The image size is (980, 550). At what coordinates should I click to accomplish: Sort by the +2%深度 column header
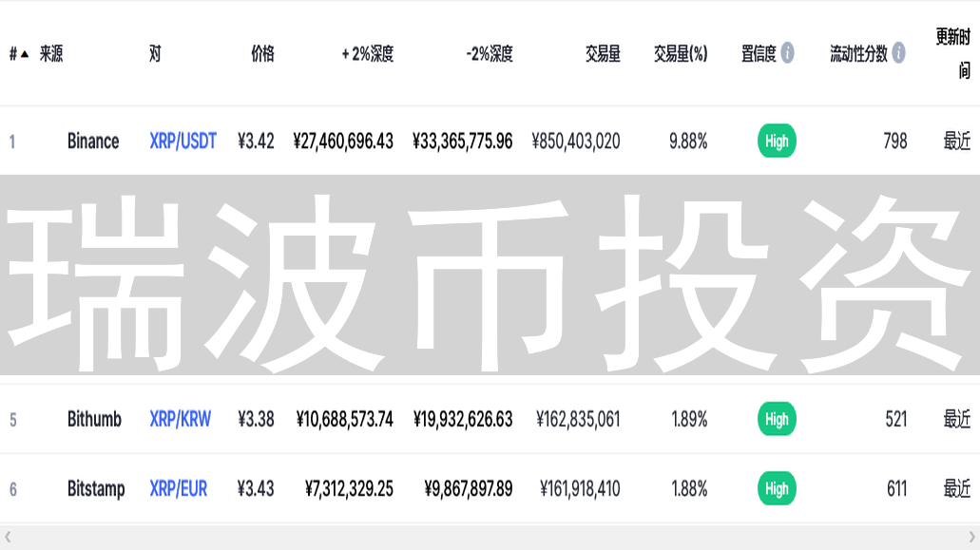[368, 54]
